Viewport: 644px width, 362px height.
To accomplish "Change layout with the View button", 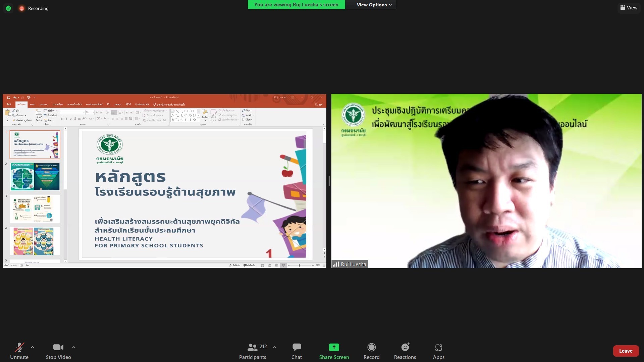I will pos(629,8).
